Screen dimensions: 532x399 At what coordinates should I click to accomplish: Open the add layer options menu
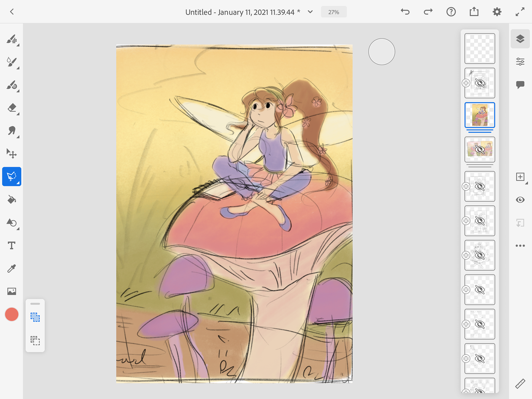520,177
